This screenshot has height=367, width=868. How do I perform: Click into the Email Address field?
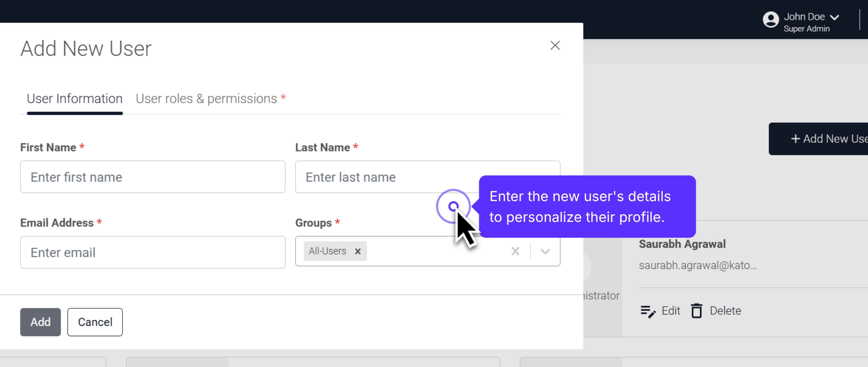152,252
